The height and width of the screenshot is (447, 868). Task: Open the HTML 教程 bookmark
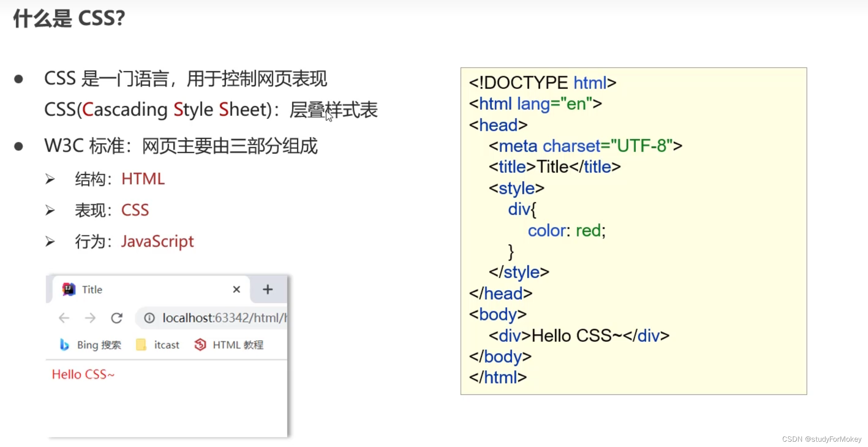coord(229,345)
